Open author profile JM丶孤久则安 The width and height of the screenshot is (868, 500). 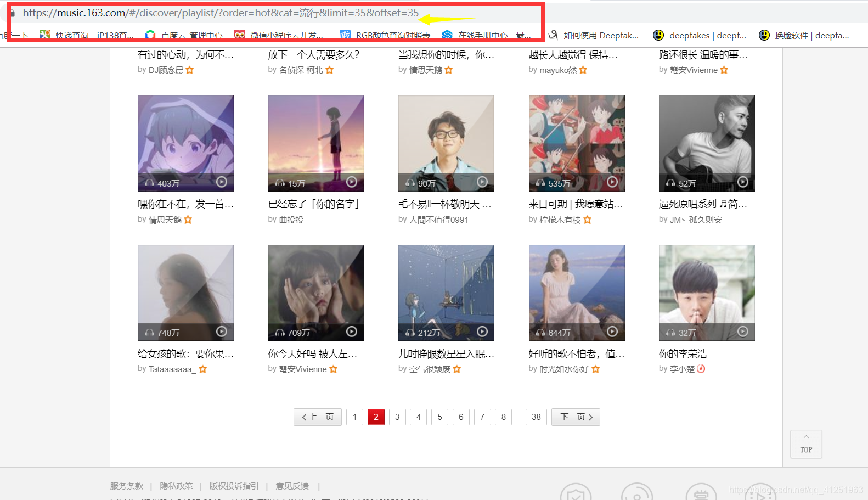696,220
